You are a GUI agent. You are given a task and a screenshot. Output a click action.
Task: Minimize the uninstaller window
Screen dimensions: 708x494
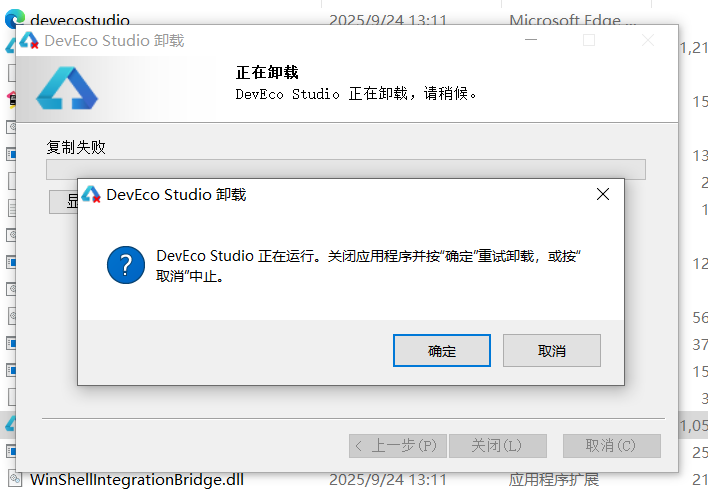(531, 40)
